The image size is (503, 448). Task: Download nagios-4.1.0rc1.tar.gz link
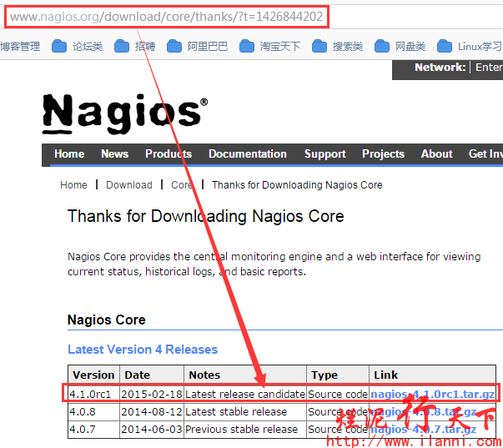(432, 394)
